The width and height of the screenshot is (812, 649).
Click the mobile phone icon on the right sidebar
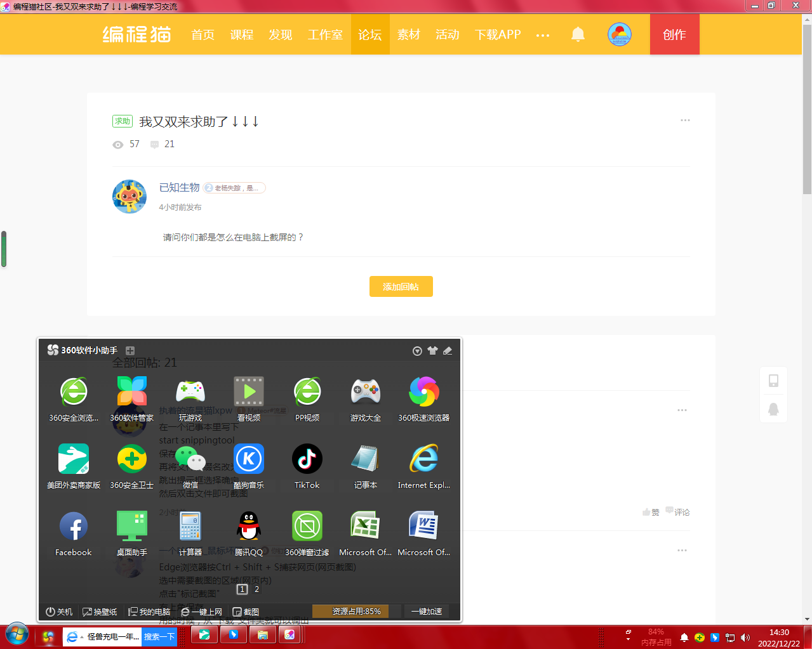pyautogui.click(x=773, y=381)
